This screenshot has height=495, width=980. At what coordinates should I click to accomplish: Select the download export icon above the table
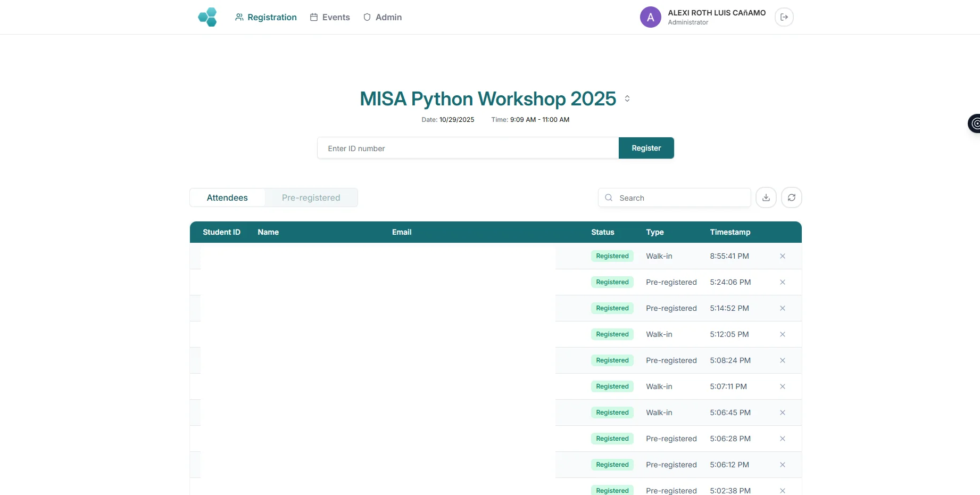766,197
